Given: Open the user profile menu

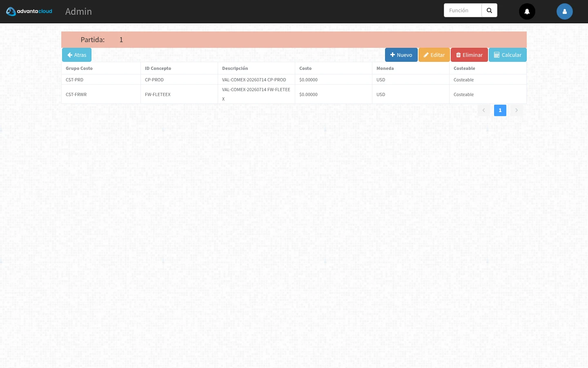Looking at the screenshot, I should (x=565, y=11).
